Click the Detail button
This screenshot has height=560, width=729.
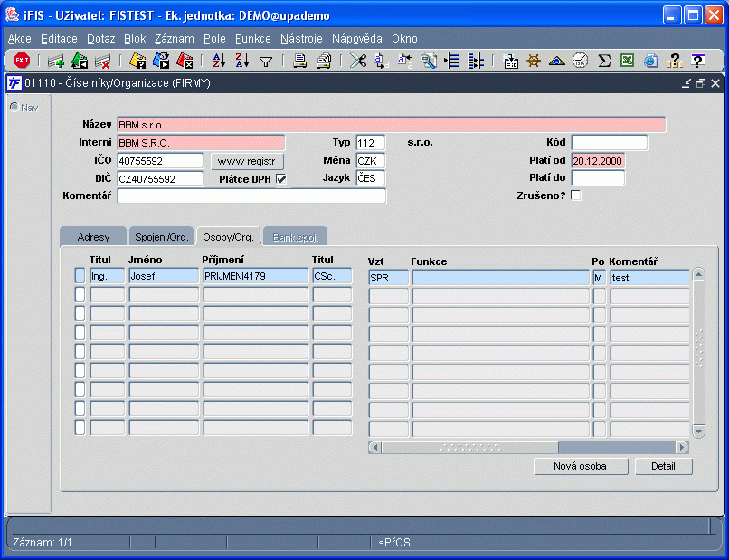(x=664, y=466)
